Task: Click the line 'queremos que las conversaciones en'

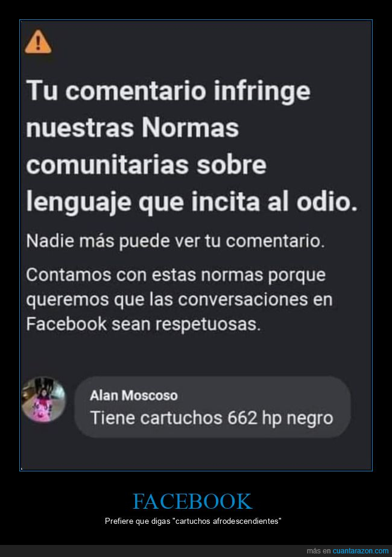Action: [x=180, y=300]
